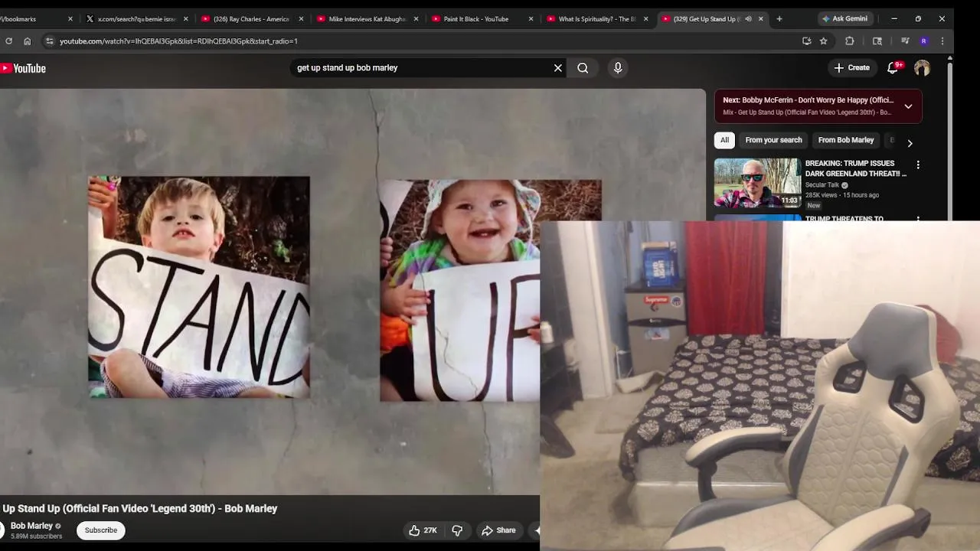This screenshot has width=980, height=551.
Task: Close the Mike Interviews Kat Abughazaleh tab
Action: pos(416,19)
